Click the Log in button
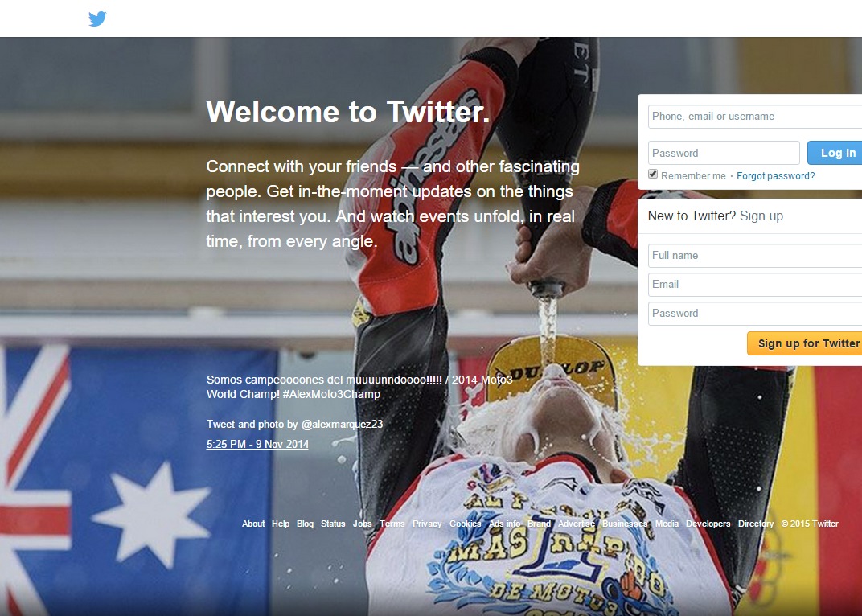The height and width of the screenshot is (616, 862). pos(835,153)
